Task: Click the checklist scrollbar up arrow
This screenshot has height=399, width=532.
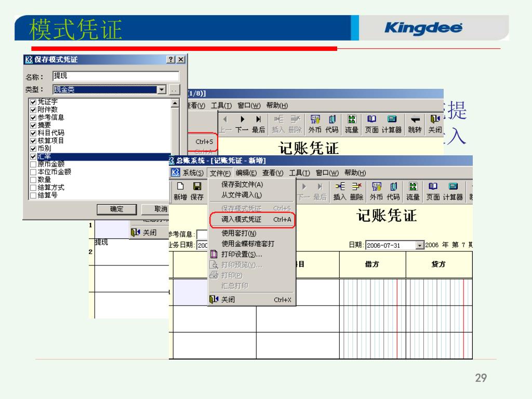Action: (x=175, y=103)
